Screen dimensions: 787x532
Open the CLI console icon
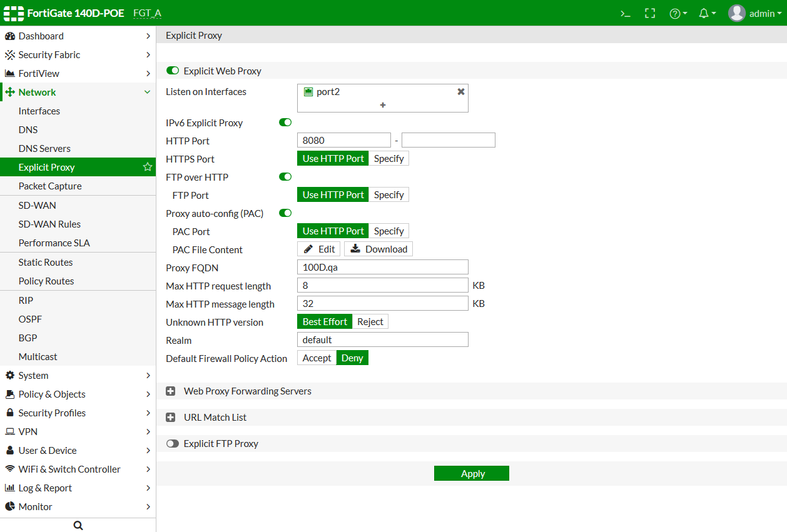625,13
